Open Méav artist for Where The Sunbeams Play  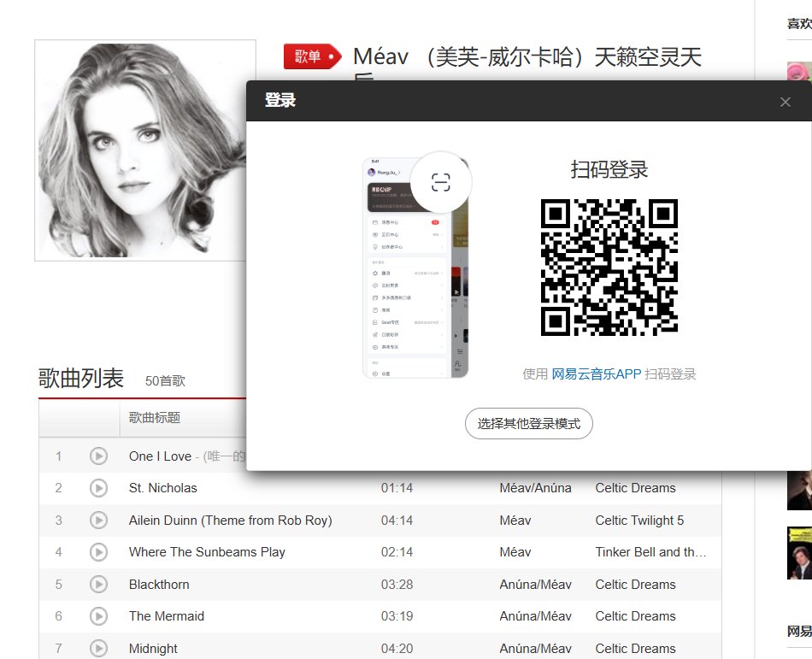[515, 552]
